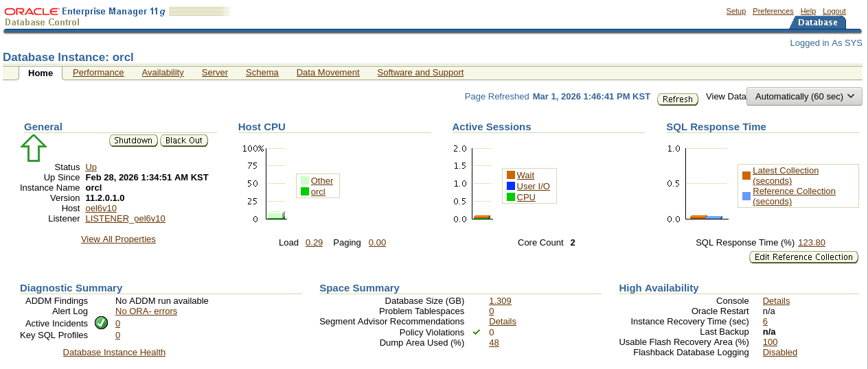Viewport: 868px width, 369px height.
Task: Open the Help link
Action: point(808,11)
